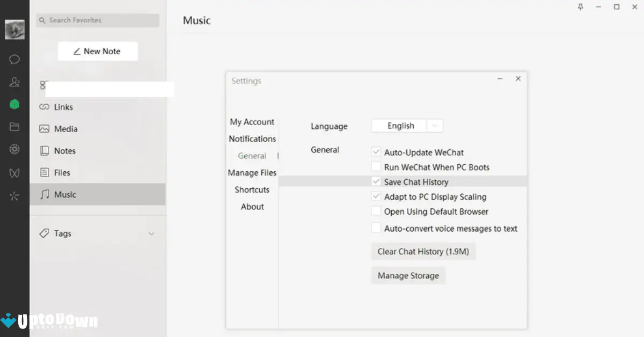The width and height of the screenshot is (644, 337).
Task: Open the Chats icon in left sidebar
Action: tap(14, 60)
